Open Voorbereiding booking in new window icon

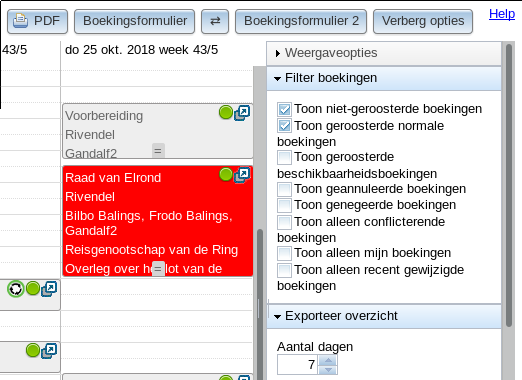click(x=242, y=113)
